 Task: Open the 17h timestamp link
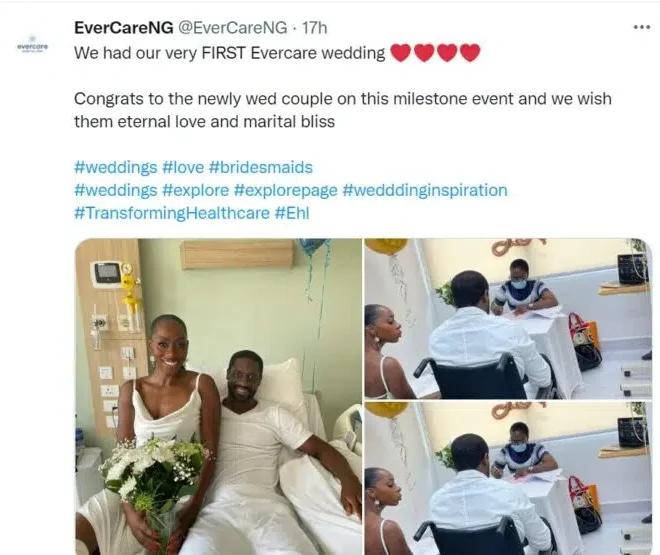[315, 27]
